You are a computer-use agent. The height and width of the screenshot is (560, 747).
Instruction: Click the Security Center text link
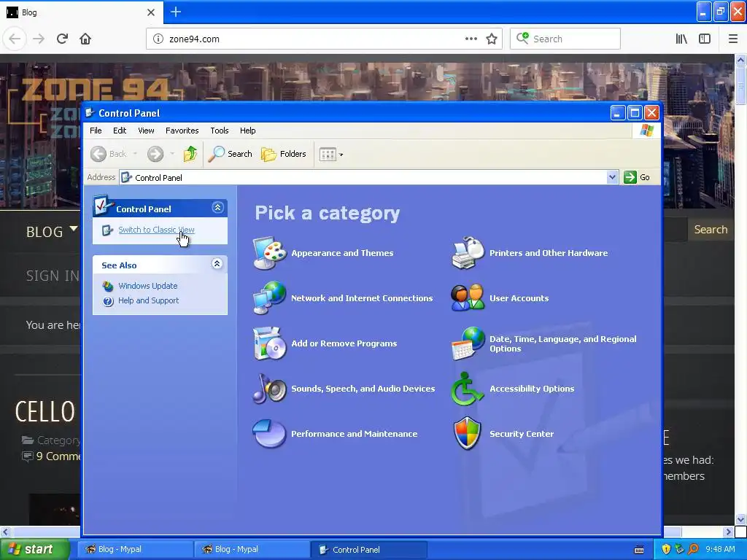point(522,434)
